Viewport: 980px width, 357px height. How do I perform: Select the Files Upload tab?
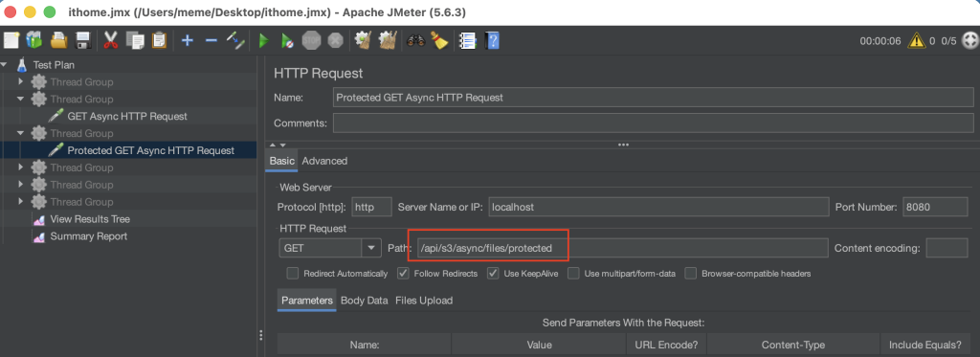[424, 301]
